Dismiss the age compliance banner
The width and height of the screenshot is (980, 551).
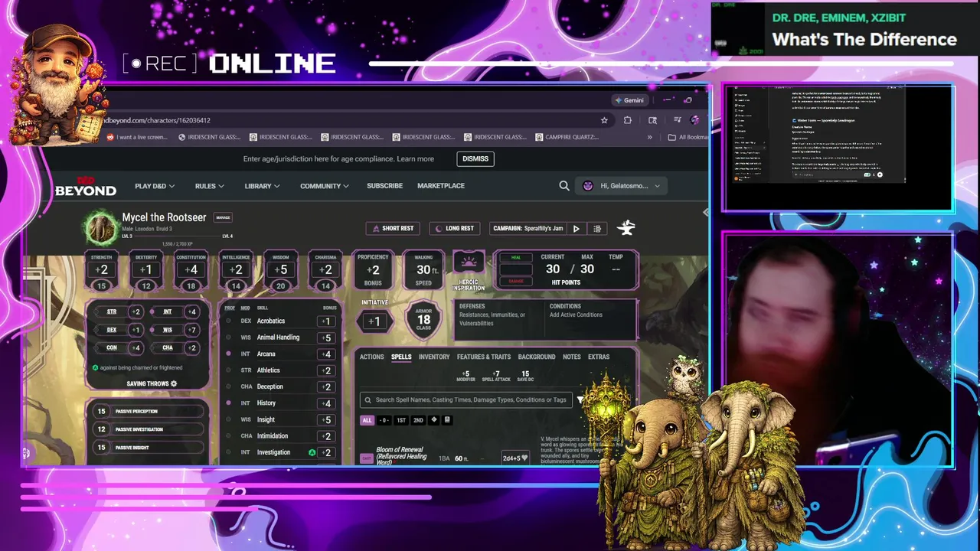(x=475, y=159)
